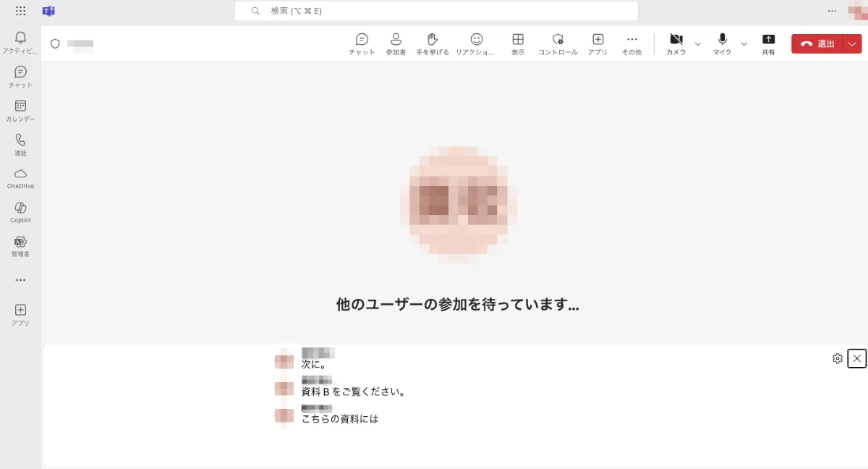Raise your hand in the meeting
The image size is (868, 469).
(x=432, y=43)
